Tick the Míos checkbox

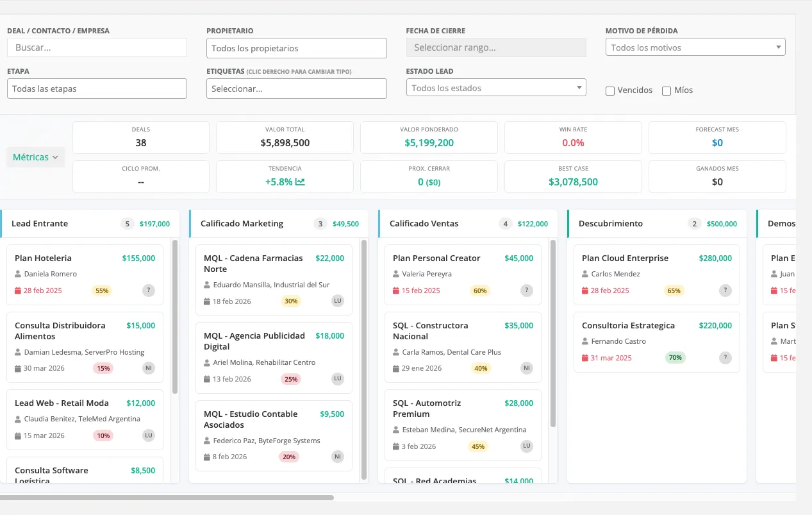tap(667, 91)
